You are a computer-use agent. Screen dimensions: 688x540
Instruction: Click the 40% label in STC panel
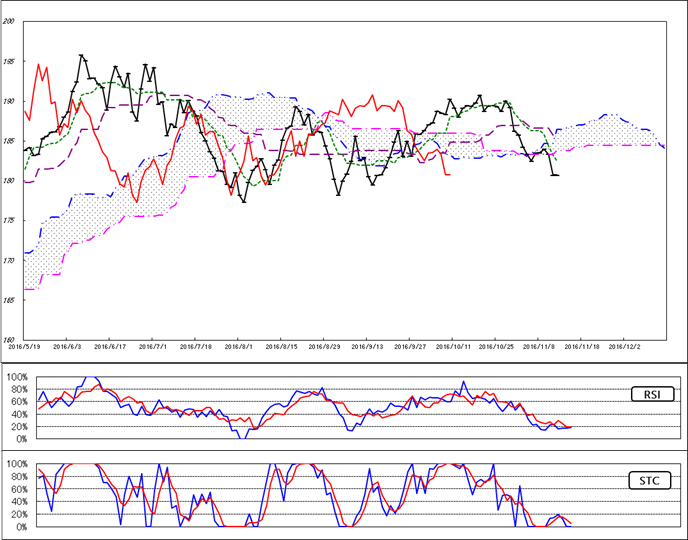point(18,502)
